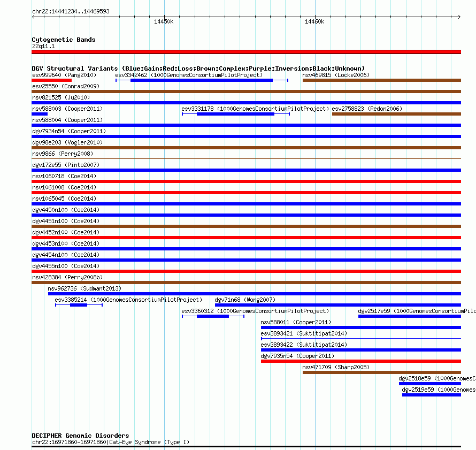Select nsv1061008 (Coe2014) label
The width and height of the screenshot is (476, 450).
coord(64,187)
